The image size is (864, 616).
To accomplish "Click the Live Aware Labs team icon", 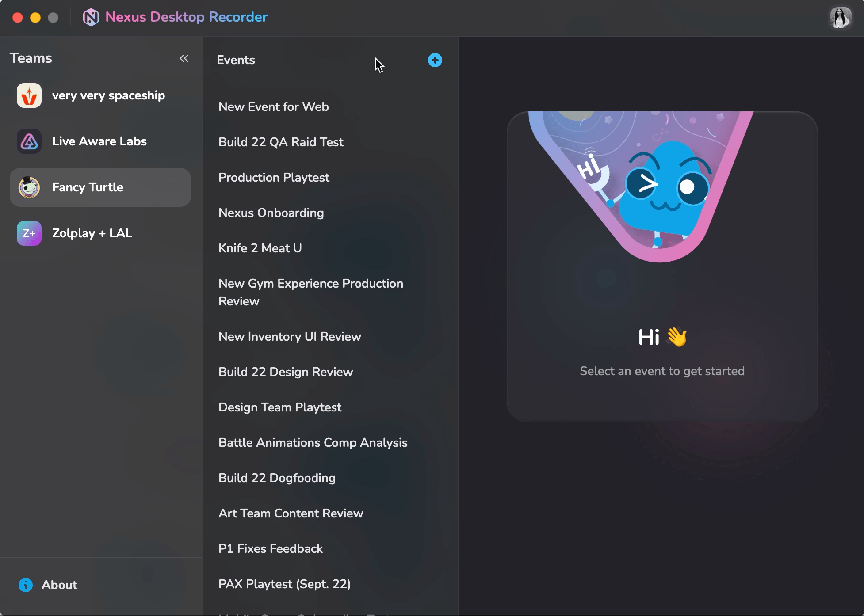I will point(29,141).
